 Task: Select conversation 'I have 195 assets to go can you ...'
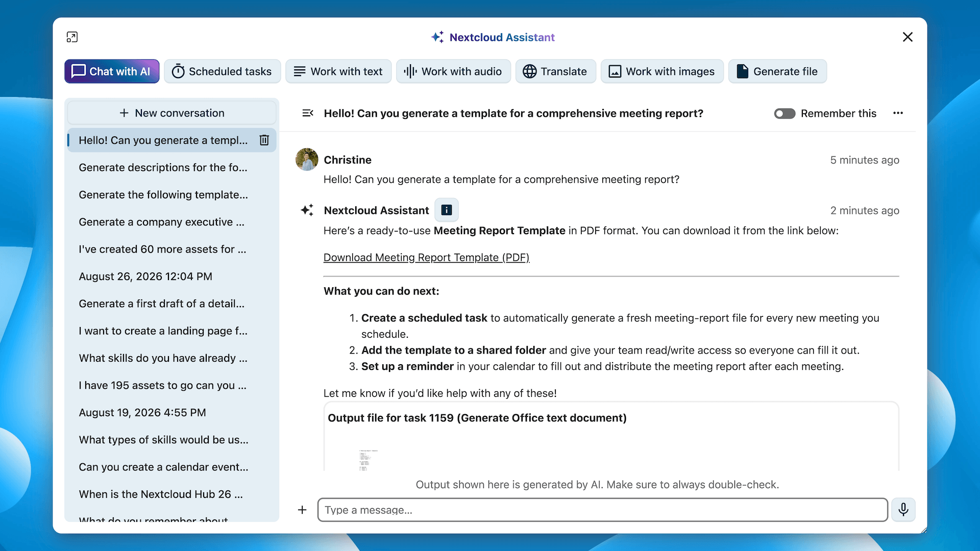coord(171,385)
